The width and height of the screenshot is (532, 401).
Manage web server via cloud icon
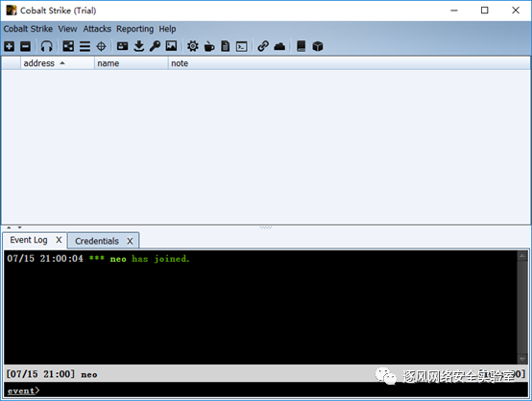[279, 46]
